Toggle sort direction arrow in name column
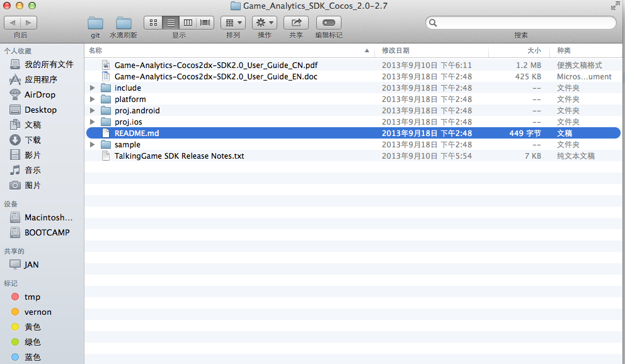Image resolution: width=625 pixels, height=364 pixels. [x=367, y=50]
